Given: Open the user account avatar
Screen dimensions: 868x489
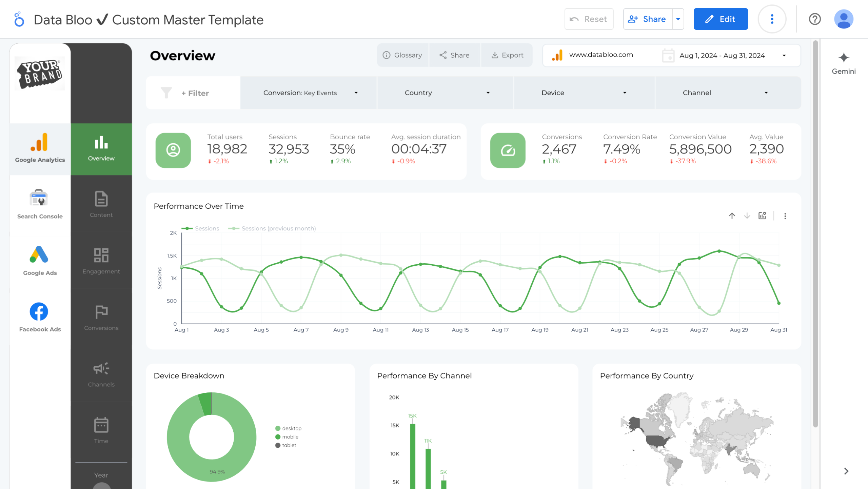Looking at the screenshot, I should tap(843, 19).
